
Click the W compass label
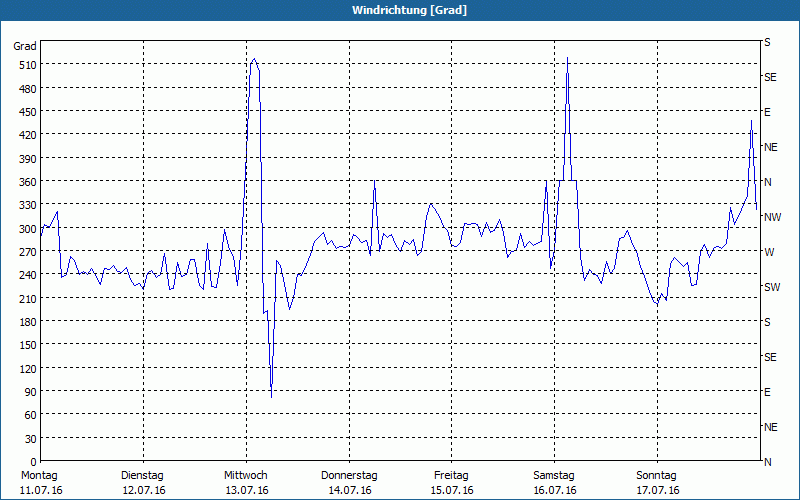(769, 252)
